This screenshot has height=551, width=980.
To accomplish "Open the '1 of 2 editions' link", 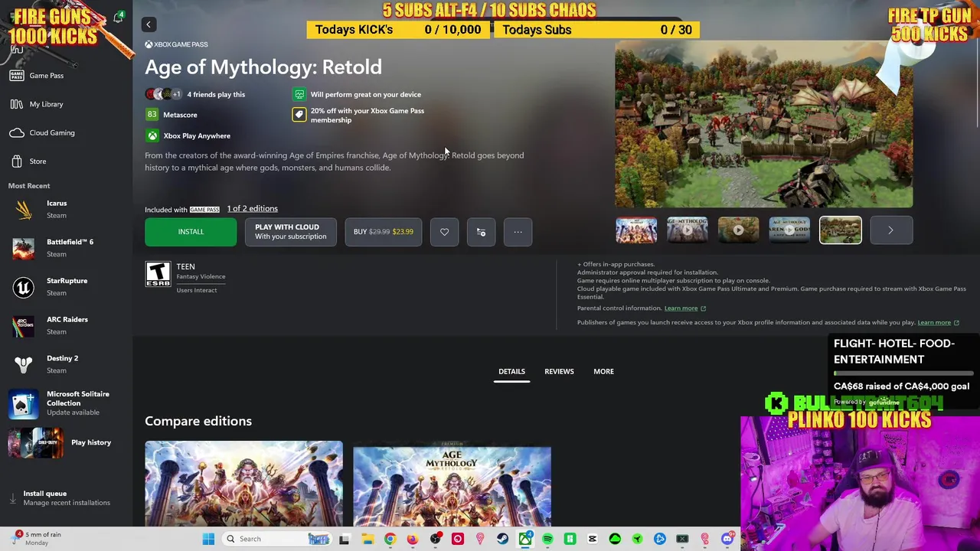I will pos(252,209).
